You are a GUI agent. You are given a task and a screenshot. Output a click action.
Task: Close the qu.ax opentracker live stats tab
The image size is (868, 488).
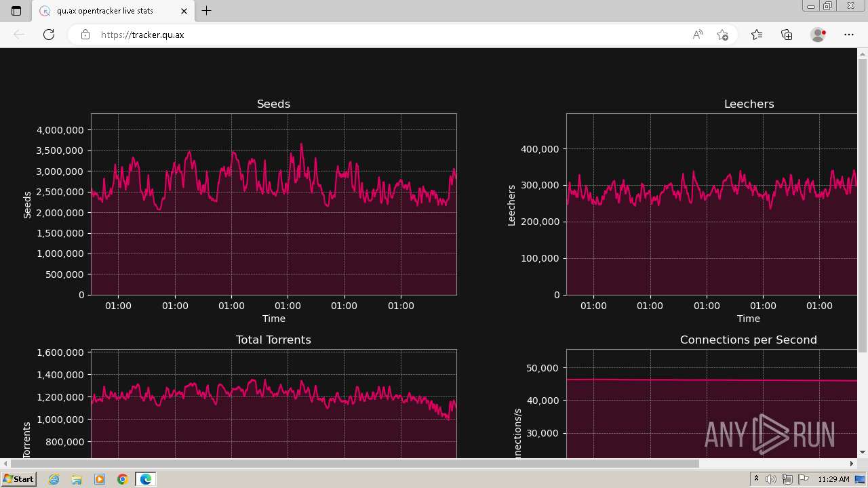pyautogui.click(x=184, y=11)
